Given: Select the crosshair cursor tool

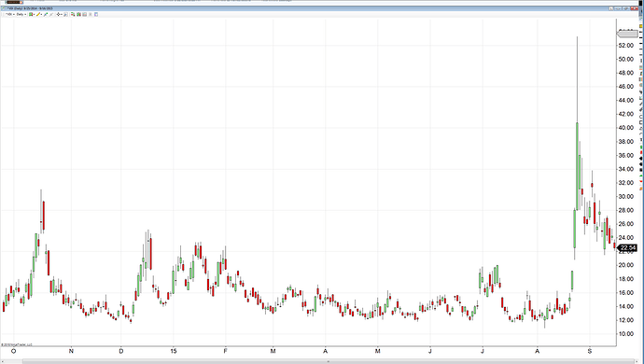Looking at the screenshot, I should (58, 14).
